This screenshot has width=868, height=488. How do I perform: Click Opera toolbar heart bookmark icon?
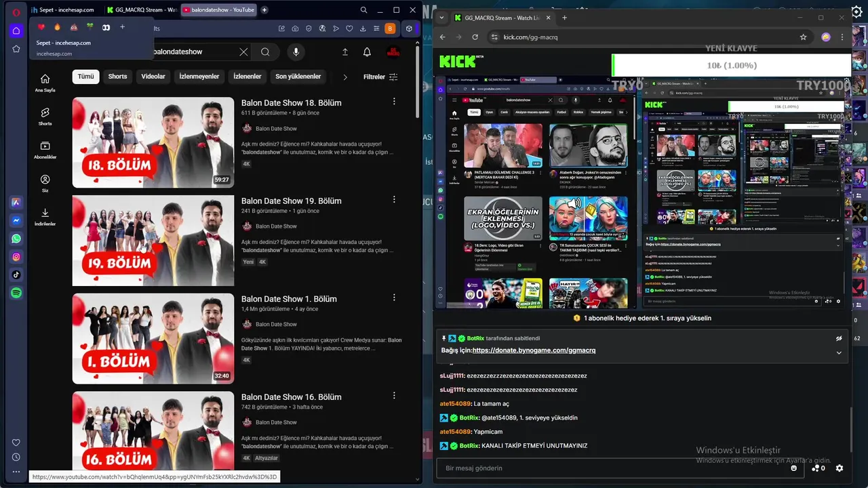(x=350, y=28)
